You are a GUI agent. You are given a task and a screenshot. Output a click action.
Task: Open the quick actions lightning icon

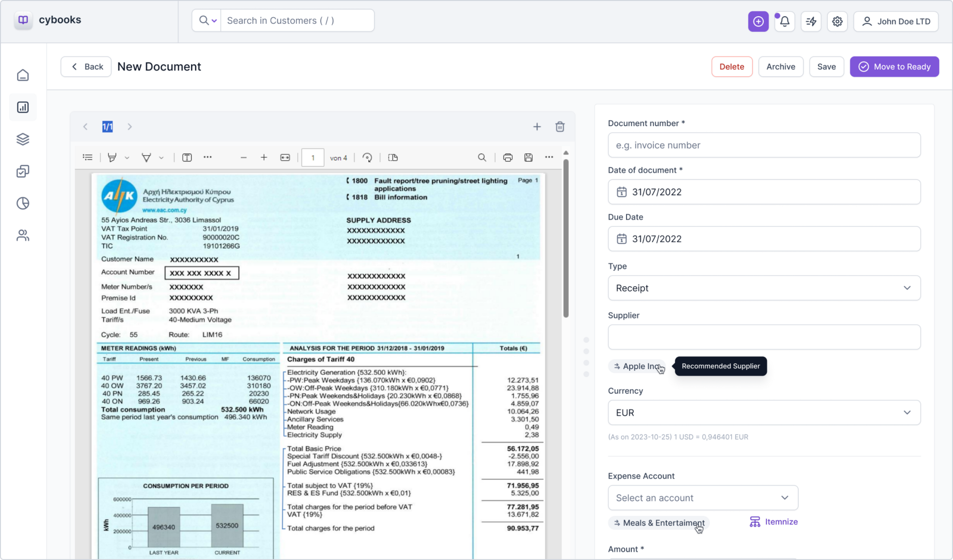pyautogui.click(x=811, y=21)
